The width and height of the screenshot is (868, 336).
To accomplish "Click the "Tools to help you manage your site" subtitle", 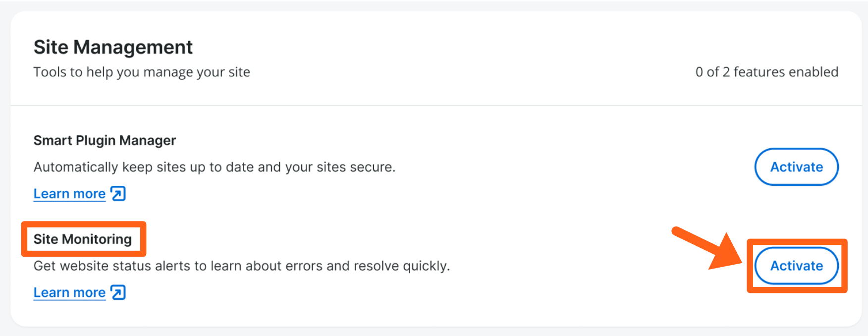I will click(142, 72).
